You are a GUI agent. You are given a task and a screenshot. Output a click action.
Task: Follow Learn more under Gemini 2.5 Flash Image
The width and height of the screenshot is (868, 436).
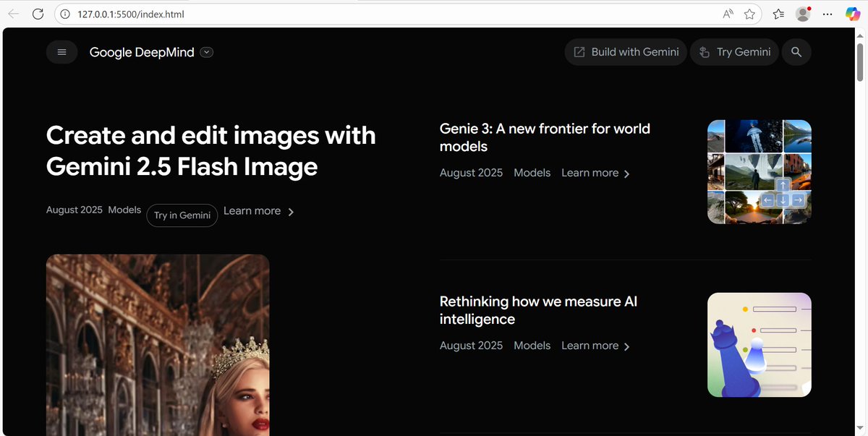click(x=259, y=211)
